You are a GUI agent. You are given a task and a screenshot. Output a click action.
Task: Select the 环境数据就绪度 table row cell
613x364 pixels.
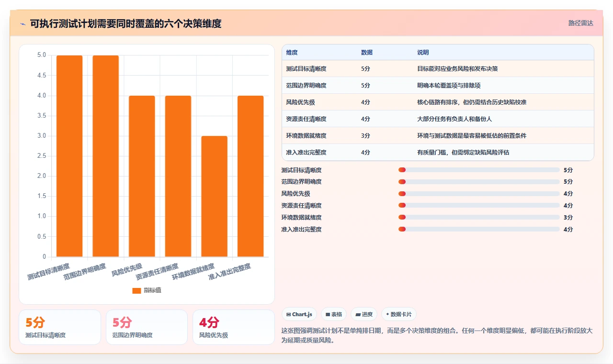(306, 136)
